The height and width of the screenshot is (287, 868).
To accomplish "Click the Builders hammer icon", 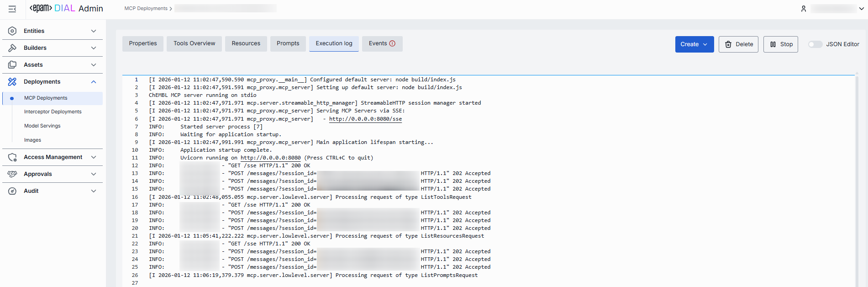I will [x=12, y=48].
